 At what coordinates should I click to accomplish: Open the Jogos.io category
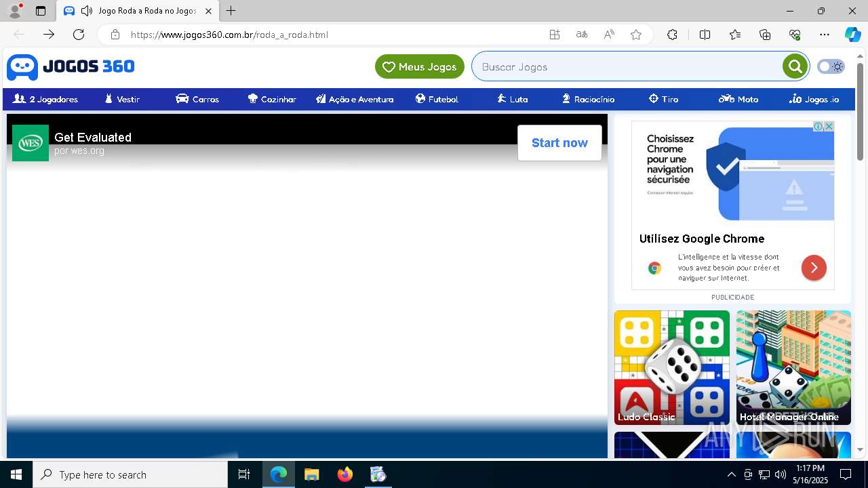click(814, 99)
